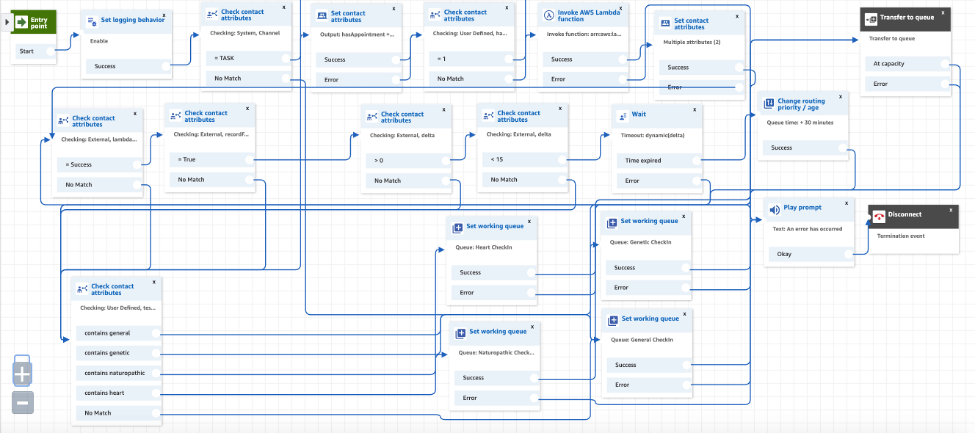Click icon of System, Channel check block

click(211, 15)
